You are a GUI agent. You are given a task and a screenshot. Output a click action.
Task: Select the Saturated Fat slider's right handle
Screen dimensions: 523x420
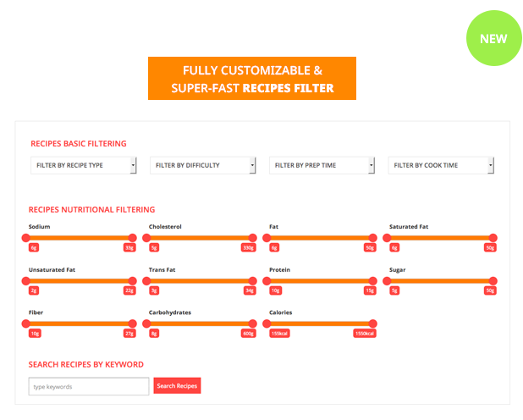click(493, 238)
